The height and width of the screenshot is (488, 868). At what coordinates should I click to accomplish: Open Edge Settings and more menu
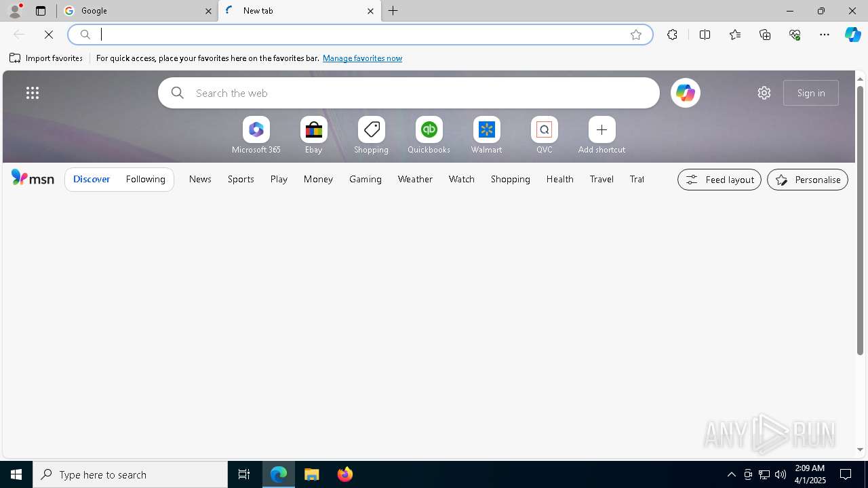825,35
